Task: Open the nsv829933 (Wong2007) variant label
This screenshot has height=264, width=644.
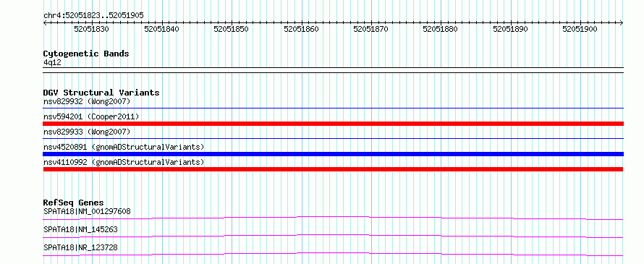Action: [x=87, y=132]
